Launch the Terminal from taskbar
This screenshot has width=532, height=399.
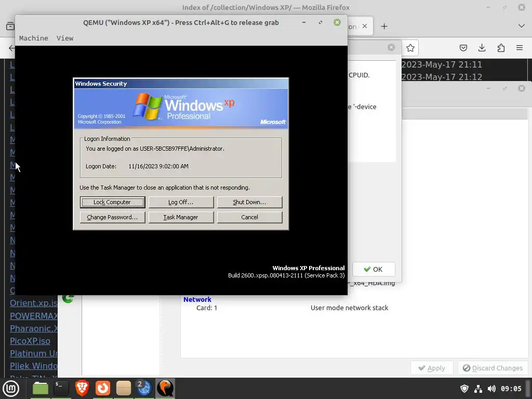61,388
